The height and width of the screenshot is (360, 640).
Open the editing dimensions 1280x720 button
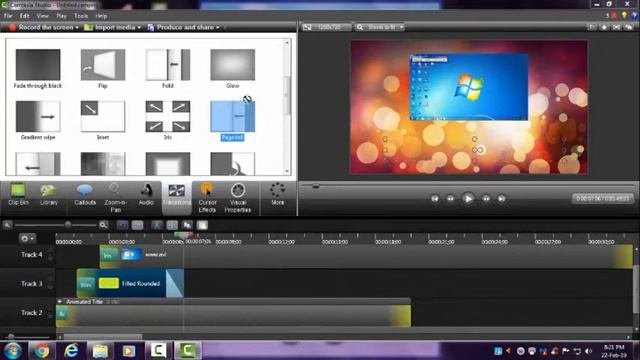[x=327, y=27]
